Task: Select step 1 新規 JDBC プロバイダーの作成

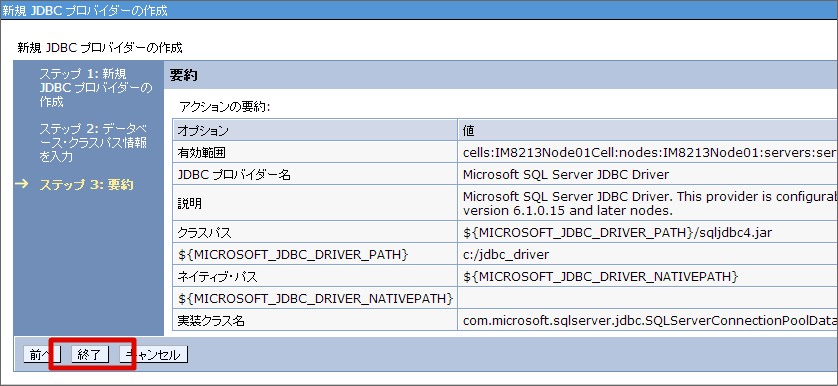Action: click(95, 88)
